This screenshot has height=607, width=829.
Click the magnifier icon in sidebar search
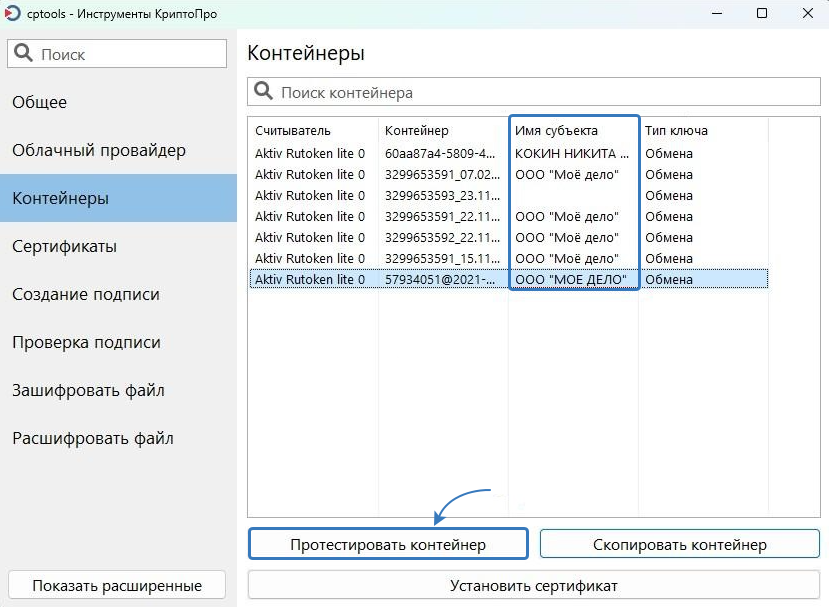[x=24, y=54]
